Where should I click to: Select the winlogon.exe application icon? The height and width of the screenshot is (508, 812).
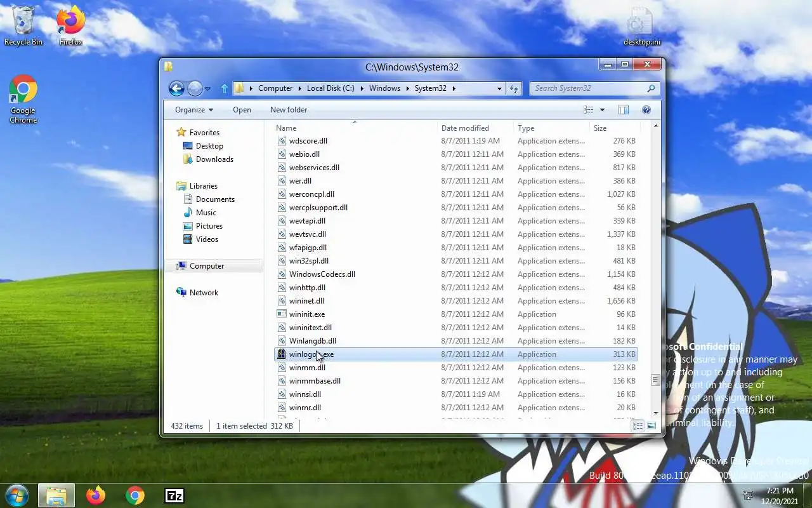click(282, 354)
